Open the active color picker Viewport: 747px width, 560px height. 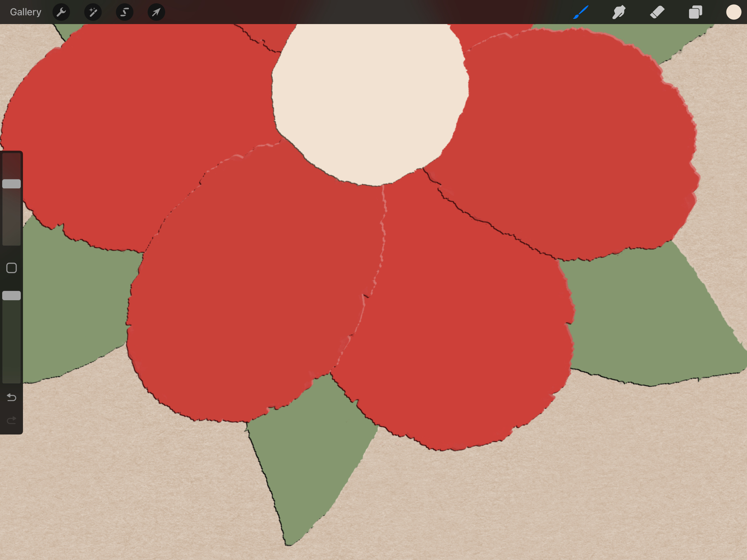(734, 12)
